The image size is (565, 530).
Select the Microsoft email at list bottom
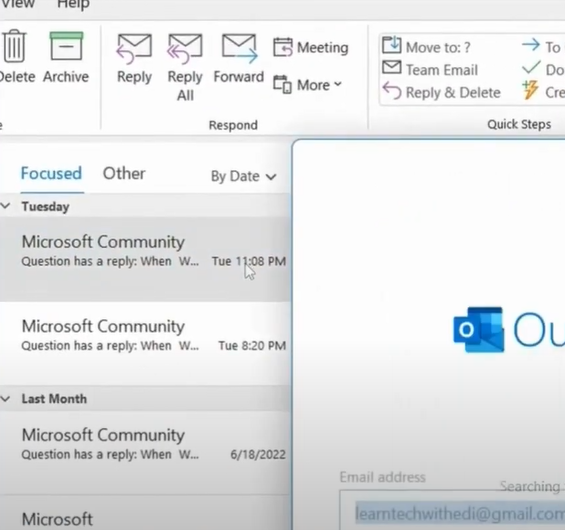point(145,513)
